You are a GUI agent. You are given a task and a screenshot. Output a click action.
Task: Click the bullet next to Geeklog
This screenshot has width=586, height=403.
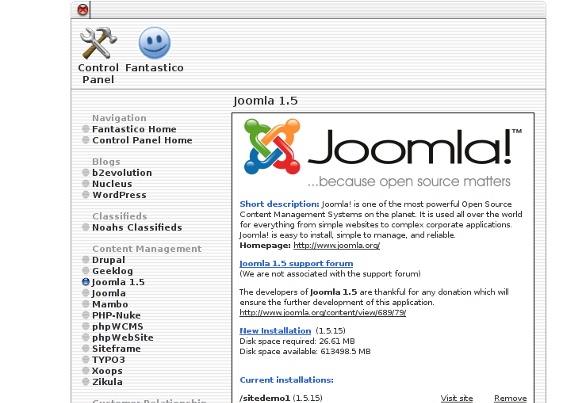point(86,271)
